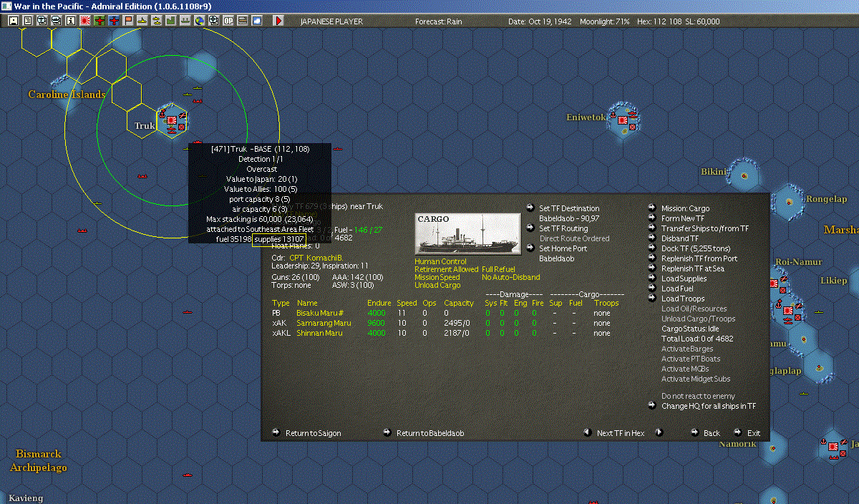The width and height of the screenshot is (859, 504).
Task: Click the Truk base icon on map
Action: point(172,121)
